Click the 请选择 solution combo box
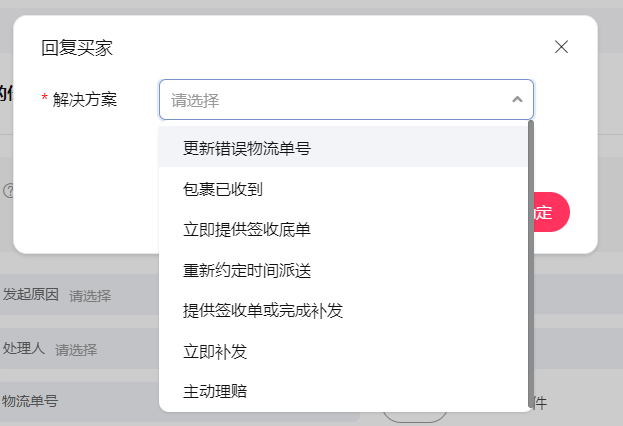The image size is (623, 426). click(346, 100)
